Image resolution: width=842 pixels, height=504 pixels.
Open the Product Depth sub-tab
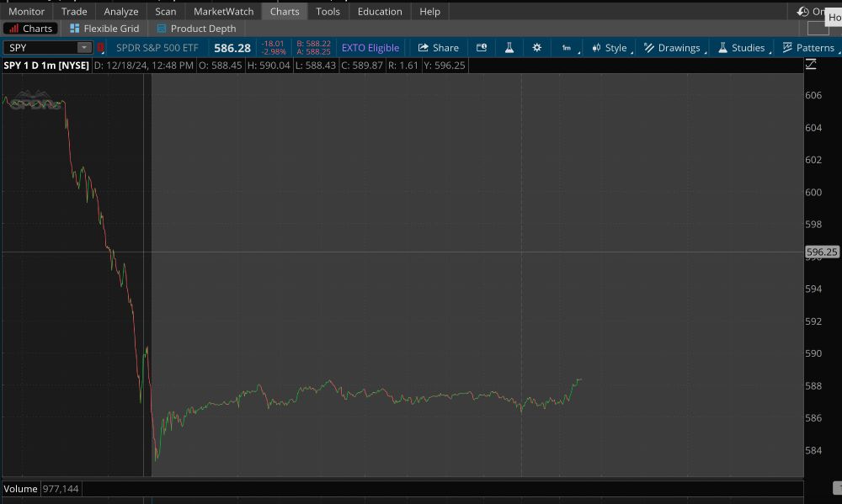click(196, 29)
